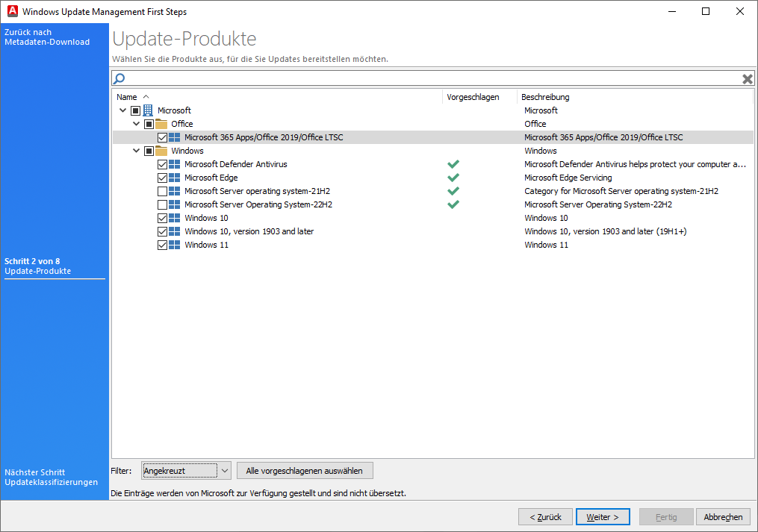The width and height of the screenshot is (758, 532).
Task: Click description 'Category for Microsoft Server operating system-21H2'
Action: (x=621, y=191)
